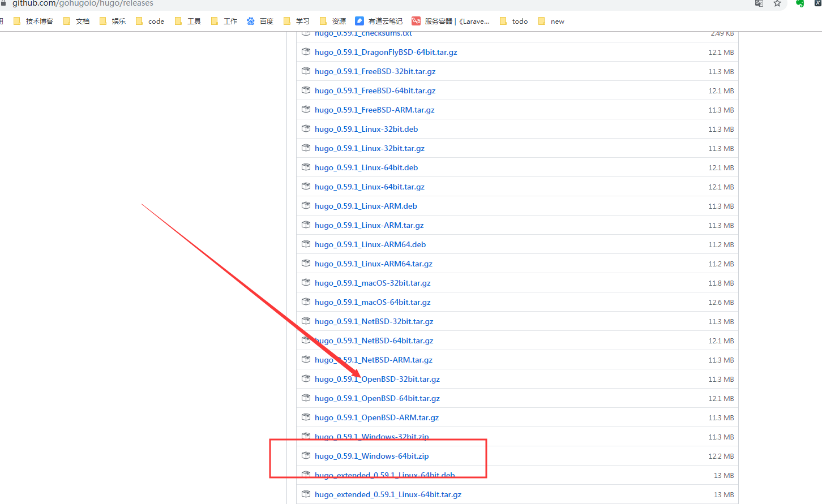Download hugo_0.59.1_Linux-32bit.deb

click(366, 129)
